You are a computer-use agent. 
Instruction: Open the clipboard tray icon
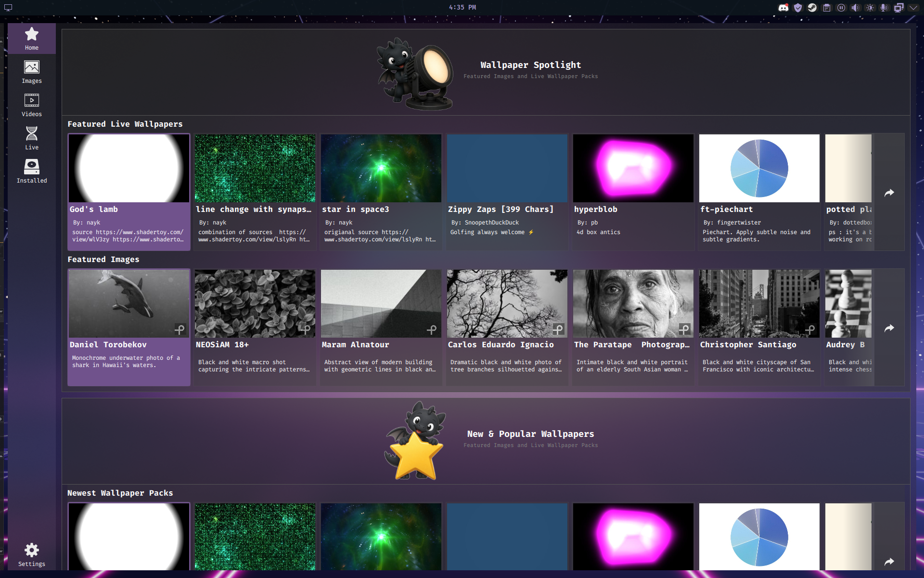tap(827, 8)
